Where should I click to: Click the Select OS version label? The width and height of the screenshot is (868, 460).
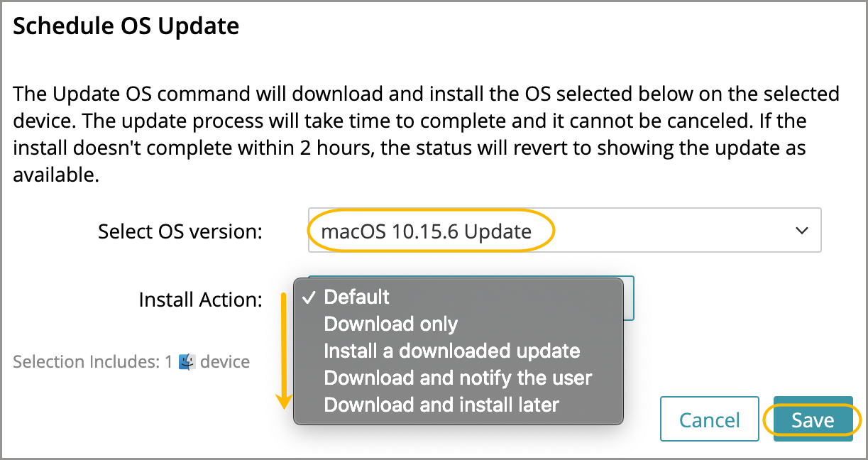(180, 231)
